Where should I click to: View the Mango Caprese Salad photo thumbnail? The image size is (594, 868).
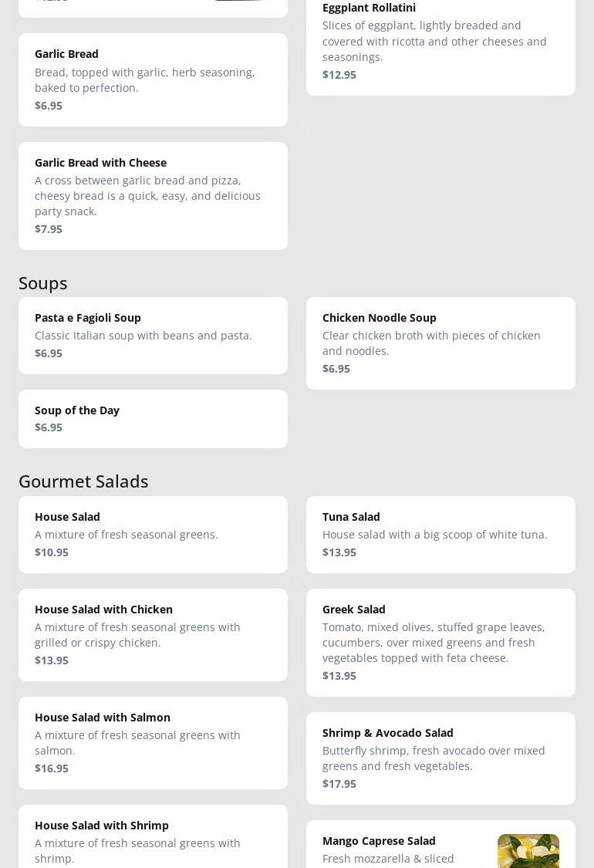(x=528, y=850)
